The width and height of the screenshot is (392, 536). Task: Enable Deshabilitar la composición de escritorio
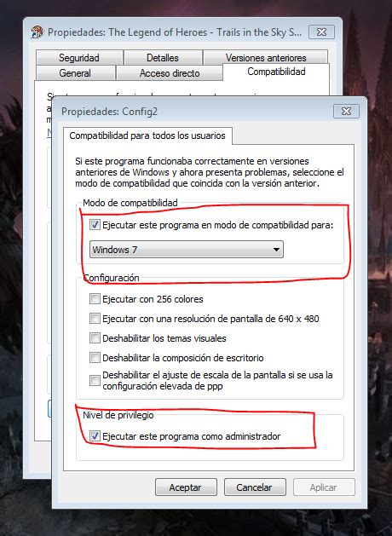coord(95,358)
